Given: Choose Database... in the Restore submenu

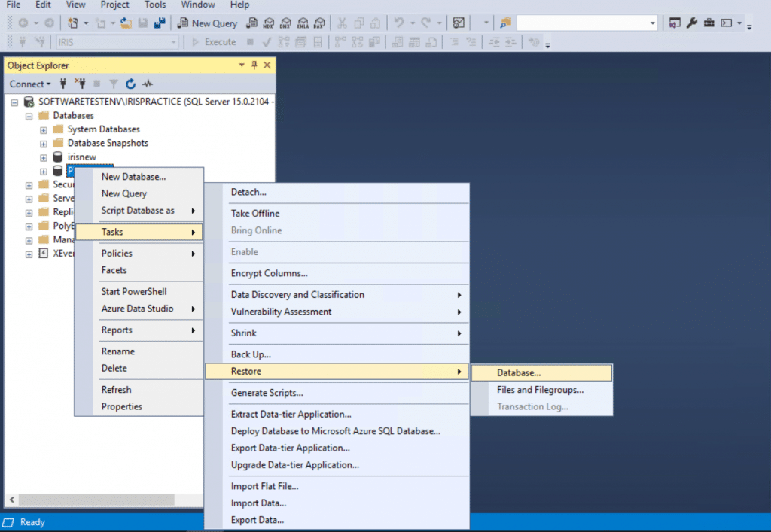Looking at the screenshot, I should pyautogui.click(x=542, y=372).
